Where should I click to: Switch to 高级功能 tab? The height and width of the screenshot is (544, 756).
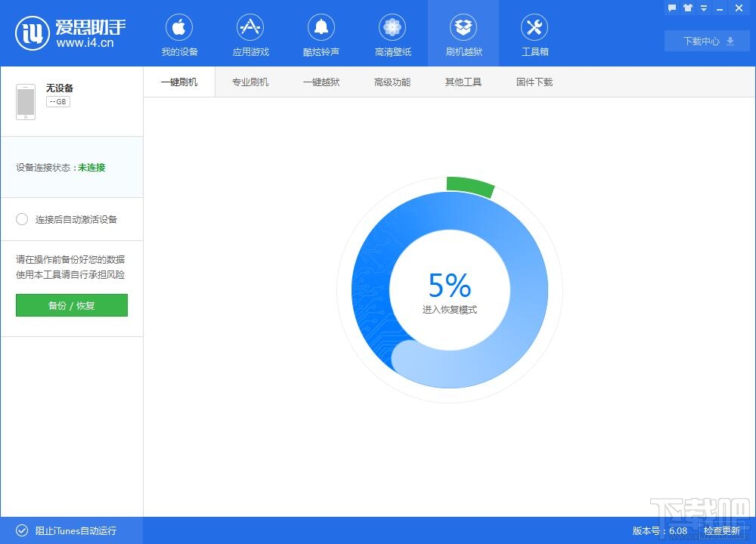[392, 82]
